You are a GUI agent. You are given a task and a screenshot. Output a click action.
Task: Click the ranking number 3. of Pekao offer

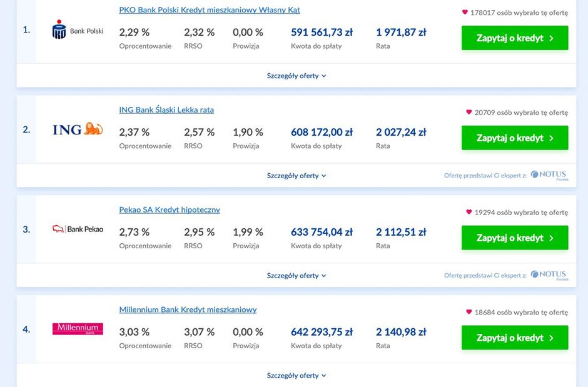pyautogui.click(x=26, y=229)
